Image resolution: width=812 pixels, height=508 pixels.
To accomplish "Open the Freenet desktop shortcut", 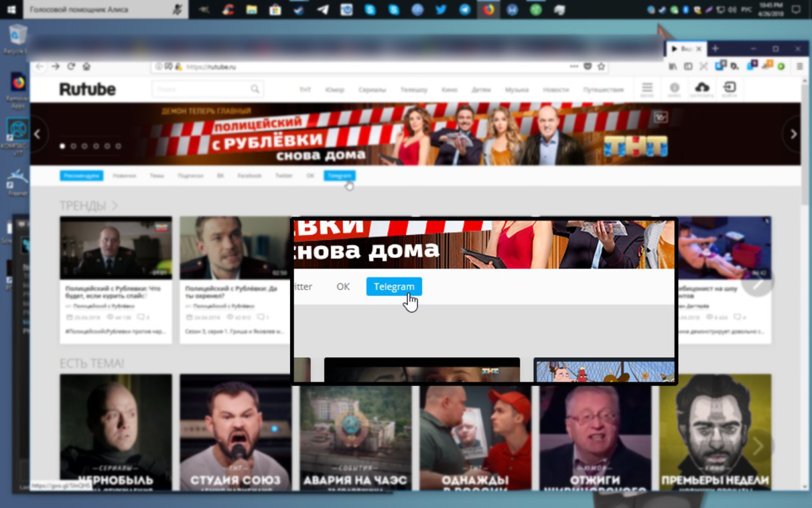I will point(17,182).
